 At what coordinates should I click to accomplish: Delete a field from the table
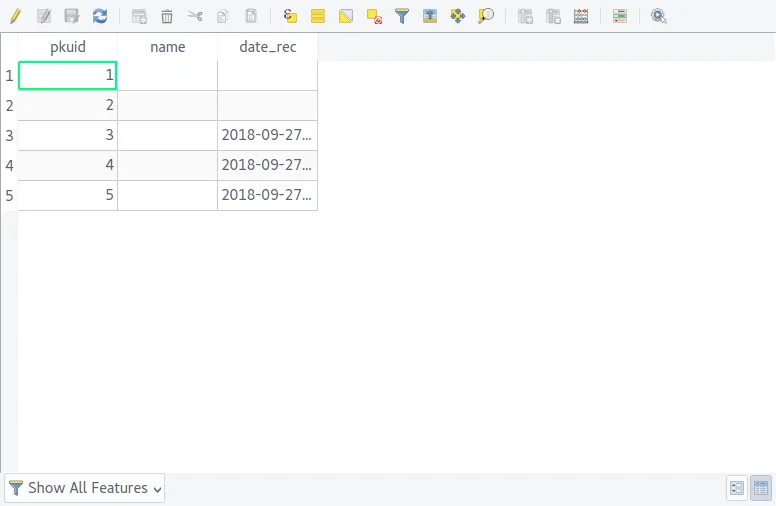tap(553, 16)
